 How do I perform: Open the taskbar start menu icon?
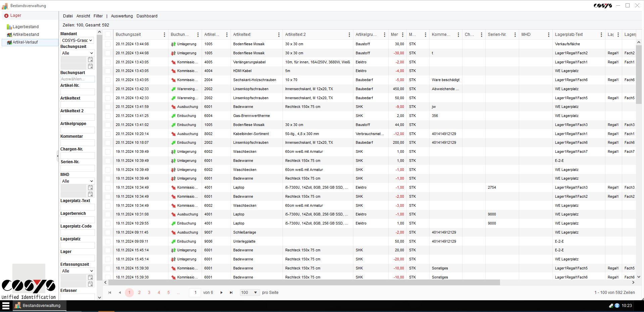[x=6, y=306]
